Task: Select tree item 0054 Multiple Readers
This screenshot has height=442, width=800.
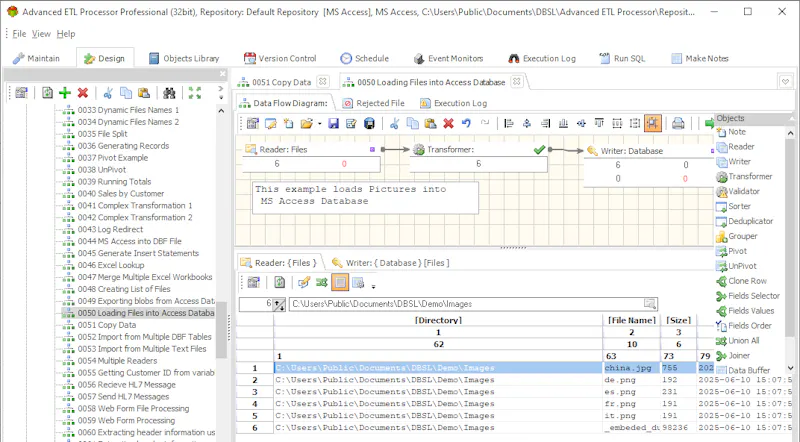Action: pos(117,360)
